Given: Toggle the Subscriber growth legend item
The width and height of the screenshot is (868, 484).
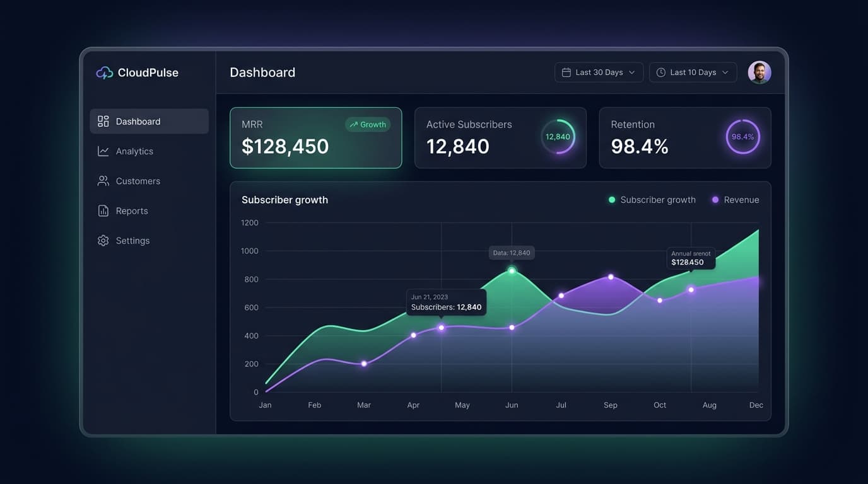Looking at the screenshot, I should [652, 200].
